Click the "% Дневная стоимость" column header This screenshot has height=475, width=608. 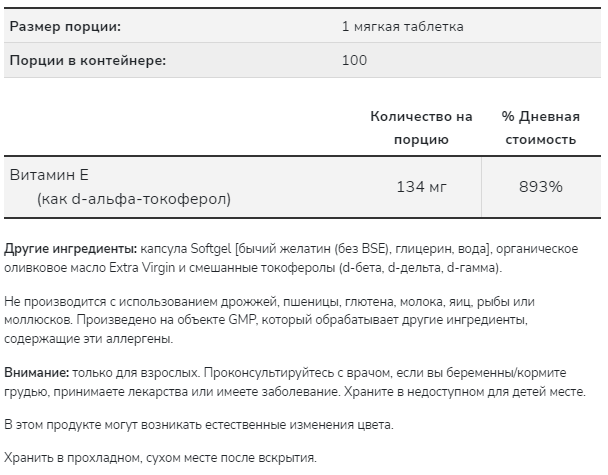tap(540, 127)
